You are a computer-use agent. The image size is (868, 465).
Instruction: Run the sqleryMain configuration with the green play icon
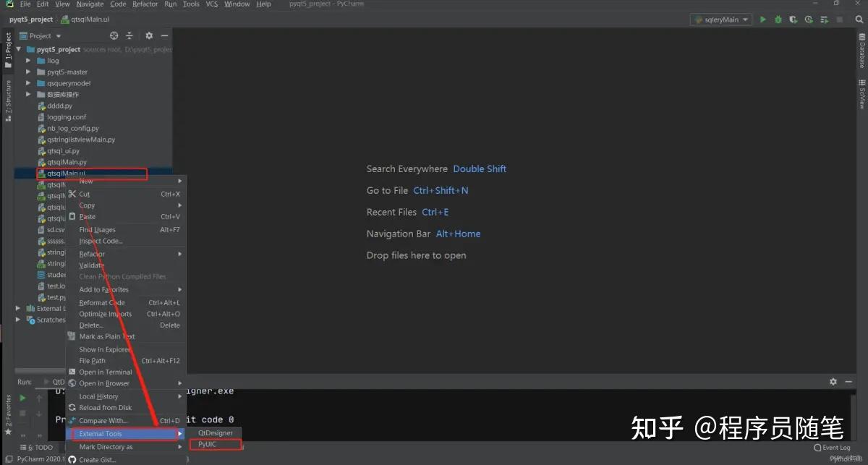click(x=762, y=20)
